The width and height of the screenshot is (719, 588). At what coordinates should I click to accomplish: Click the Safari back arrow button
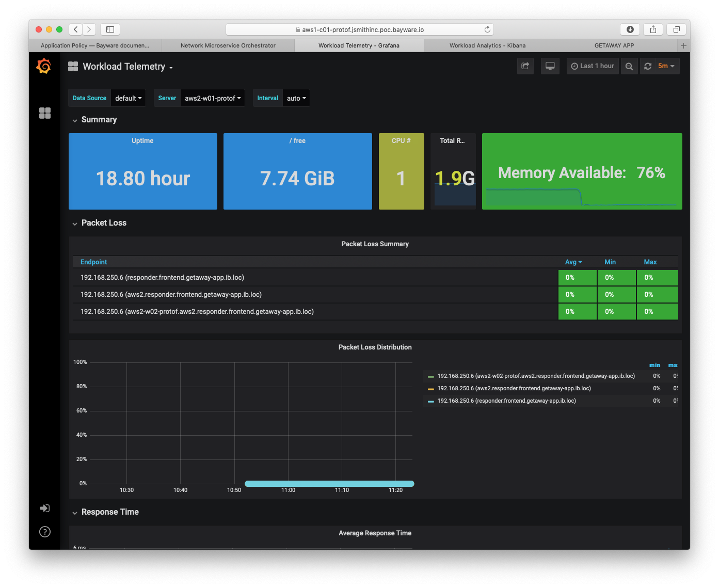(76, 29)
